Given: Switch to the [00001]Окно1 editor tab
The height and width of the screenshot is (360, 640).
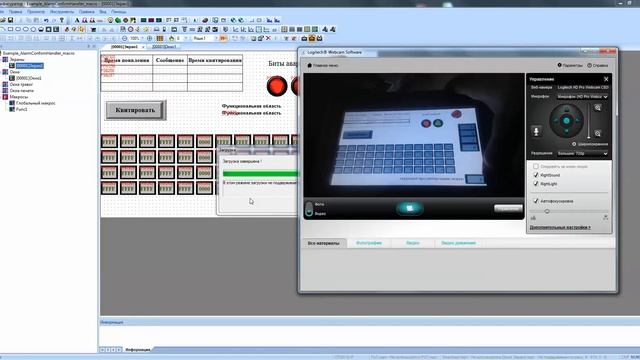Looking at the screenshot, I should click(x=164, y=47).
